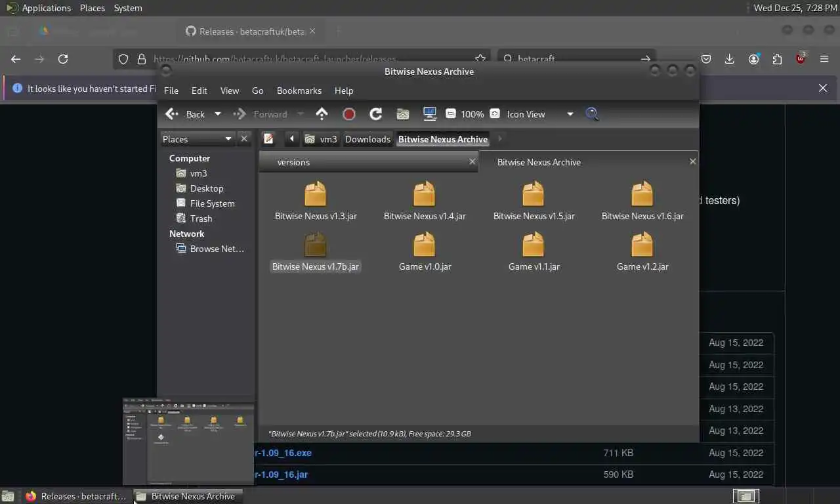The width and height of the screenshot is (840, 504).
Task: Open the Back history dropdown arrow
Action: (x=218, y=114)
